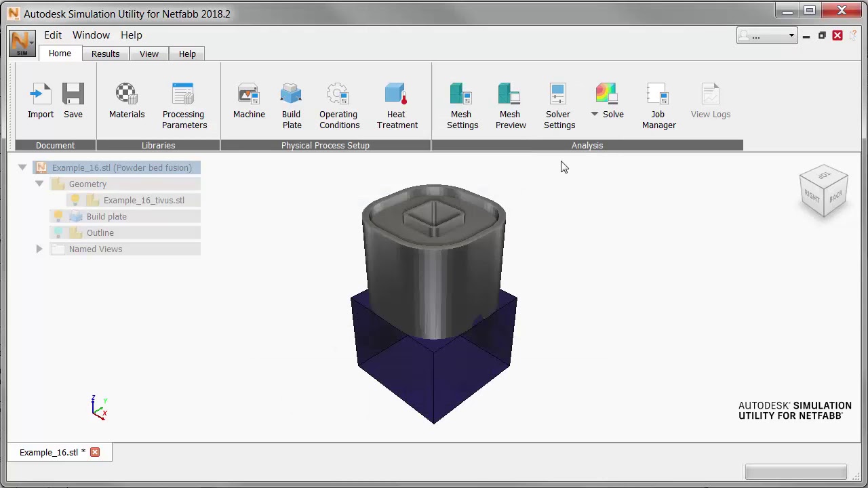Open the Edit menu
Image resolution: width=868 pixels, height=488 pixels.
click(x=53, y=35)
